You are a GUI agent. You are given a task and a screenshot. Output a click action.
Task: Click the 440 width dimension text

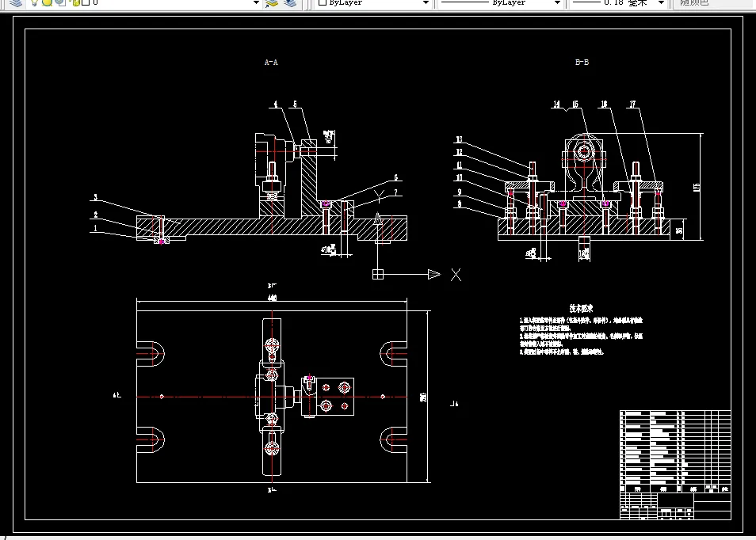272,299
